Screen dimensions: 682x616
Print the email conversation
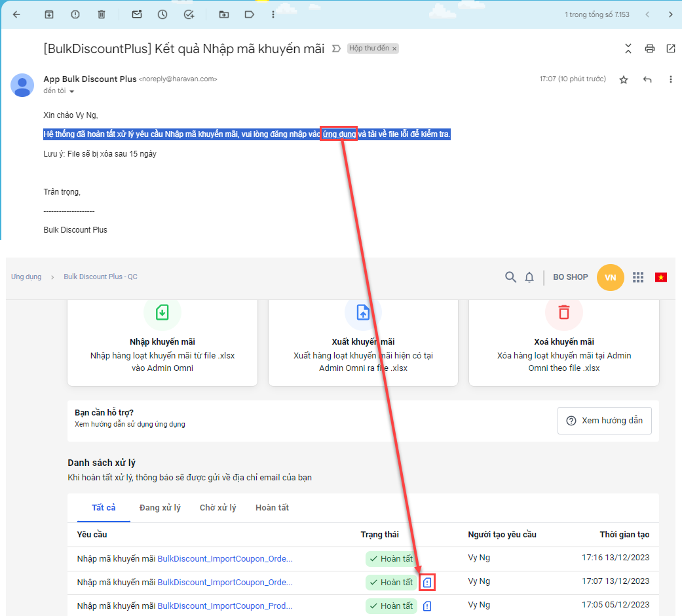point(649,48)
